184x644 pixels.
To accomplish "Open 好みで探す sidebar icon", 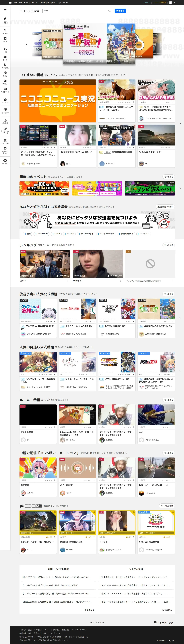I will coord(5,111).
